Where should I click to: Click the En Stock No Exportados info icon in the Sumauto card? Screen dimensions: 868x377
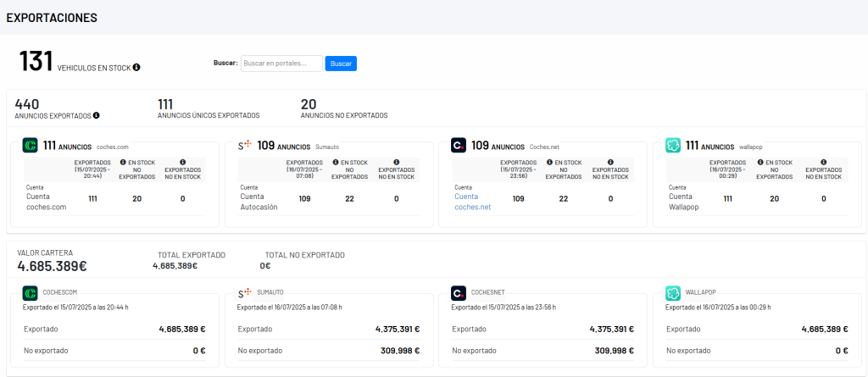point(335,161)
